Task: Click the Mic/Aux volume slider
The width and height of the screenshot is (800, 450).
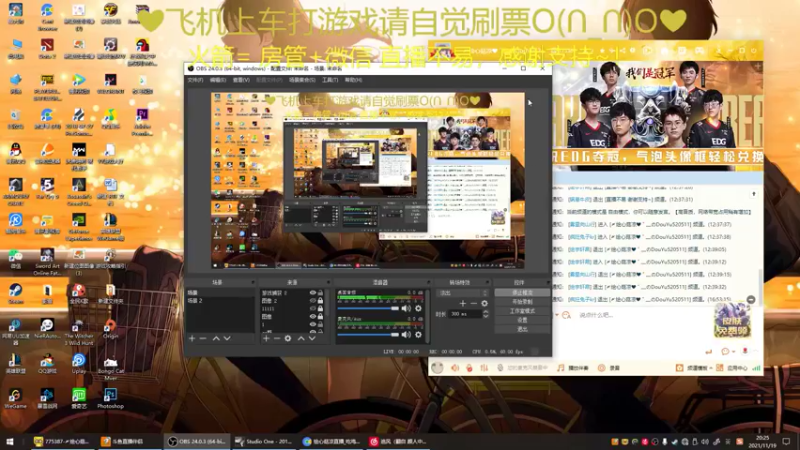Action: [368, 335]
